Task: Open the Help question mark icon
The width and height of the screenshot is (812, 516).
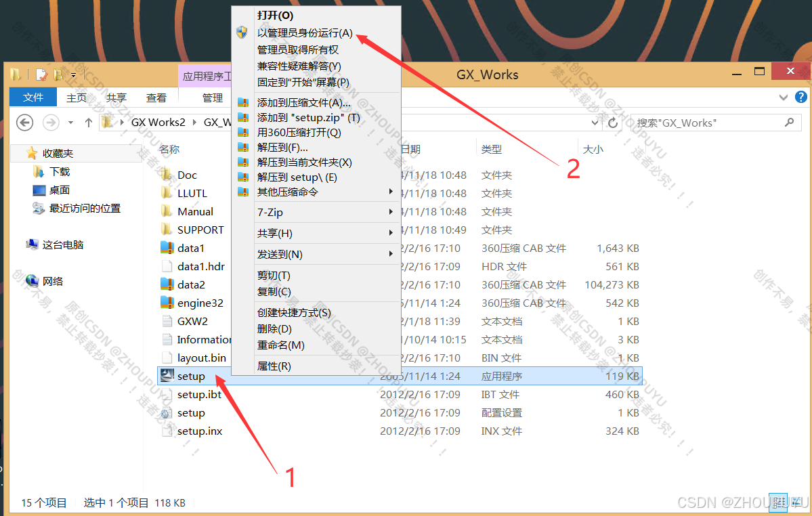Action: pyautogui.click(x=800, y=97)
